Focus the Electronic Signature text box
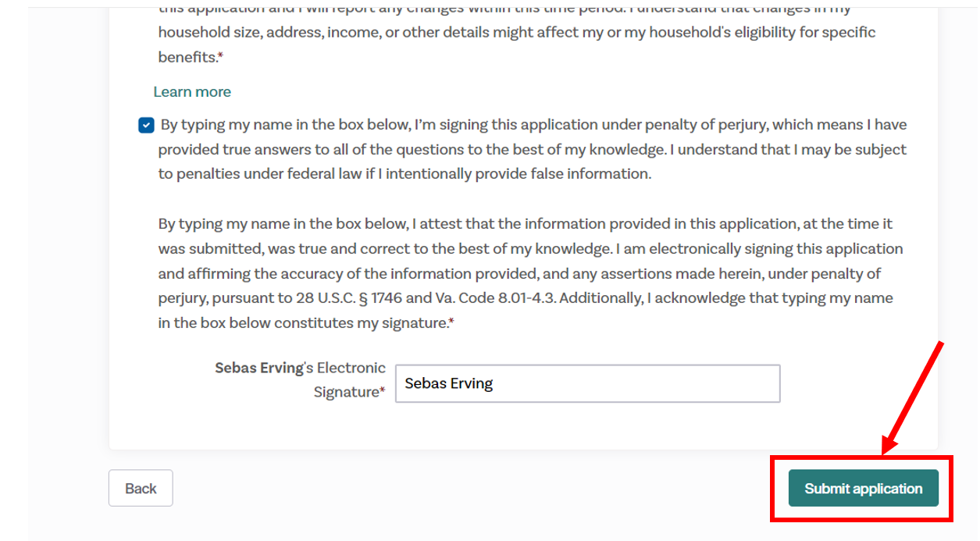980x541 pixels. 587,384
